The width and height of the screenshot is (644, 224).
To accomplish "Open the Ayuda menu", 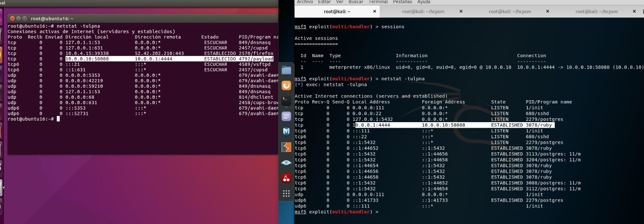I will click(x=423, y=2).
